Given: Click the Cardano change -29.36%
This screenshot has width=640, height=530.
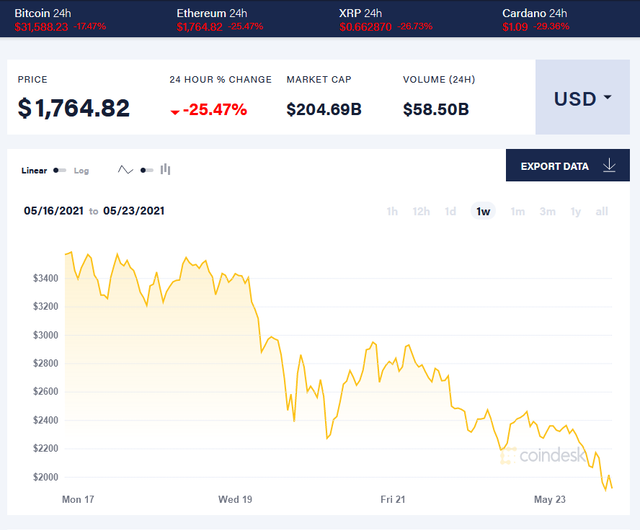Looking at the screenshot, I should [x=551, y=27].
